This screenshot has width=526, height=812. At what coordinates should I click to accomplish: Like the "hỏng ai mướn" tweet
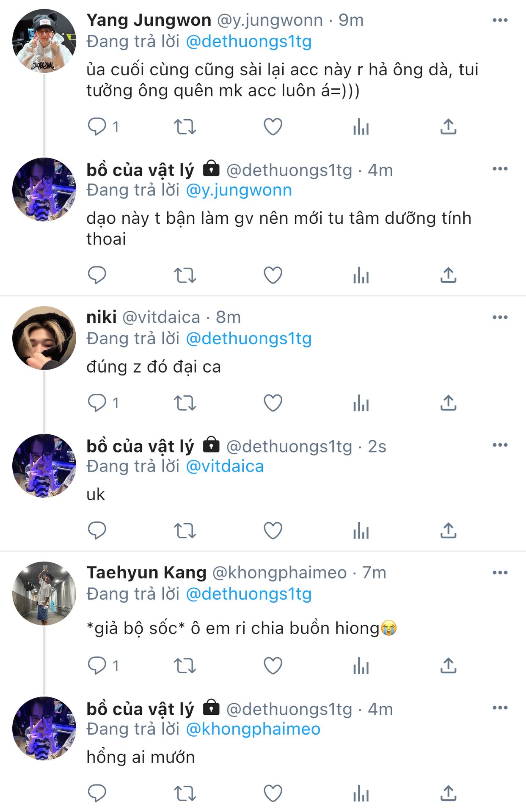click(273, 793)
